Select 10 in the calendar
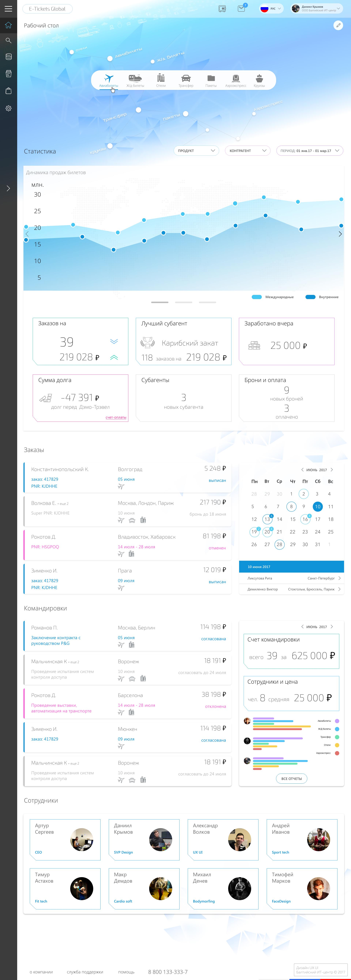Image resolution: width=351 pixels, height=980 pixels. (318, 507)
